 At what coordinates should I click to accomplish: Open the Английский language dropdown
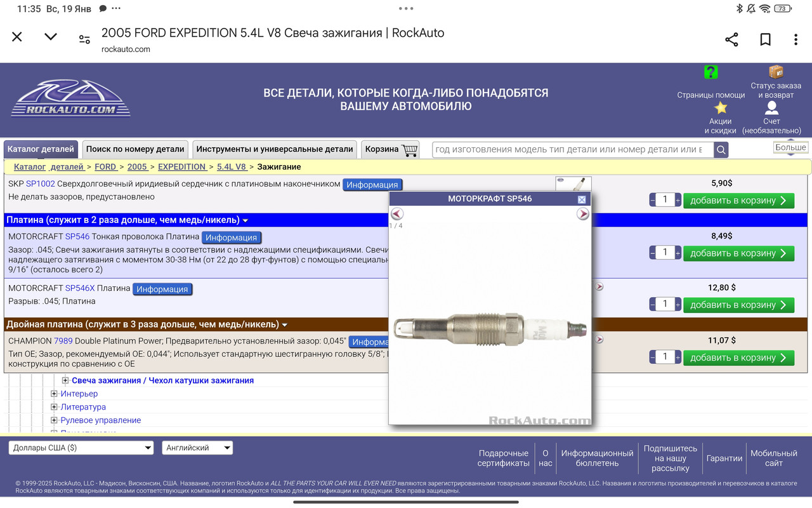coord(197,448)
